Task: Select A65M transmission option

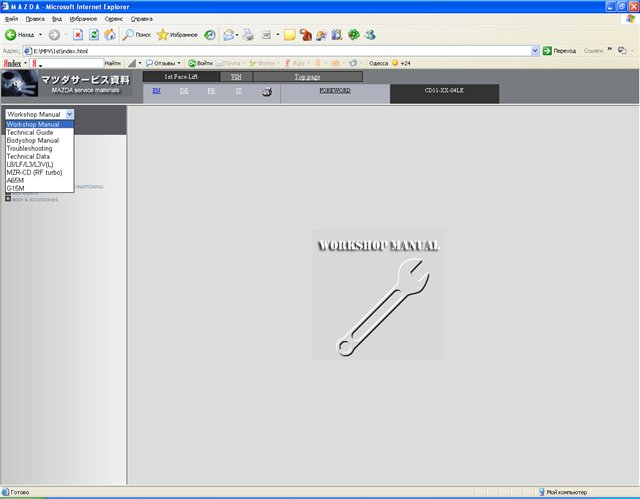Action: (x=40, y=180)
